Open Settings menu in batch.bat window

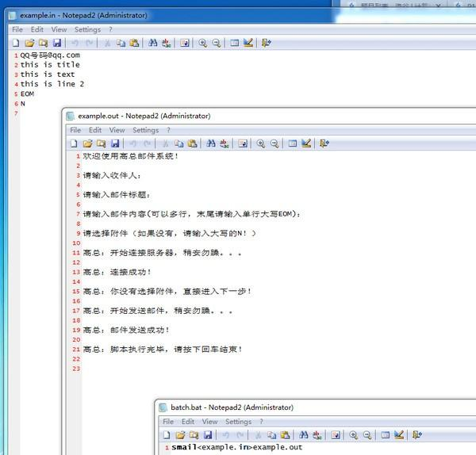pos(238,422)
